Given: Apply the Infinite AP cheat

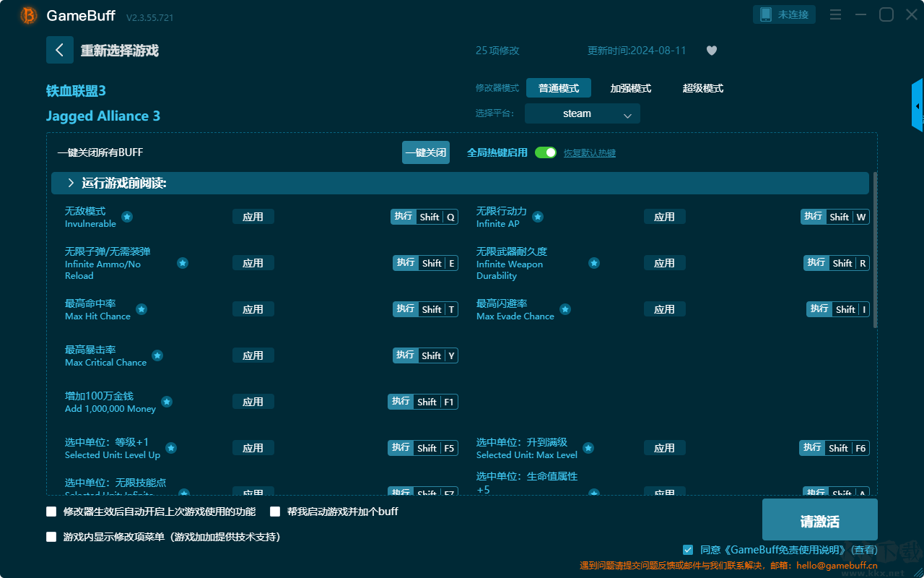Looking at the screenshot, I should click(665, 217).
